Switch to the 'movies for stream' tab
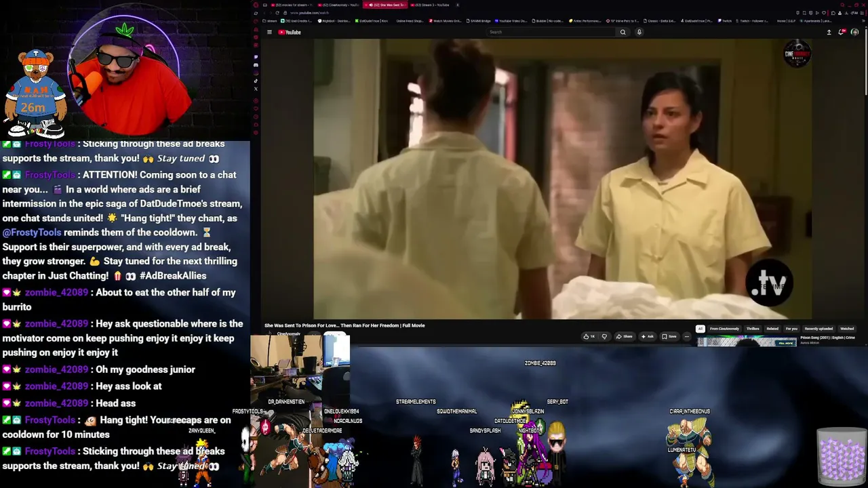868x488 pixels. (x=291, y=5)
